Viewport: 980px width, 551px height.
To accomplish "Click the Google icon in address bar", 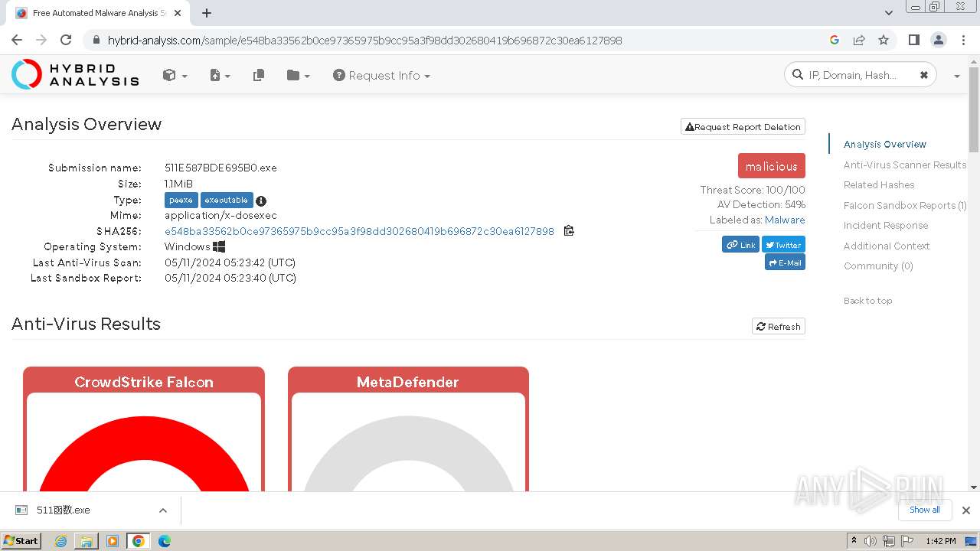I will [x=835, y=40].
